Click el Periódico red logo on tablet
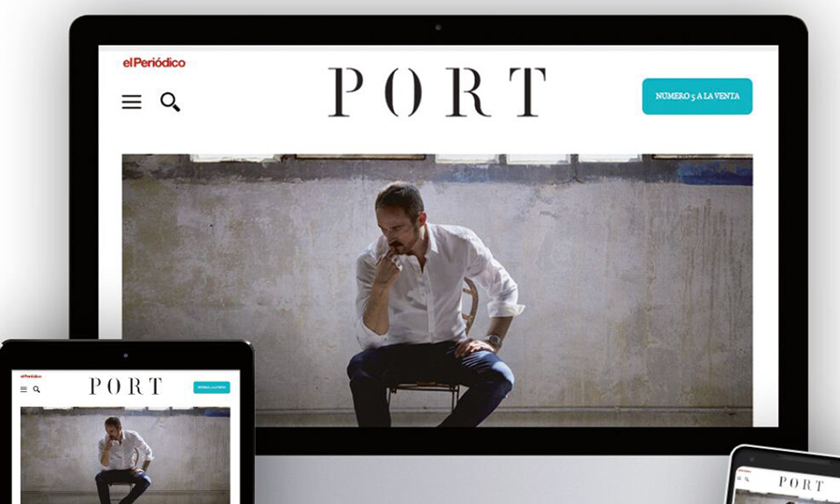The width and height of the screenshot is (840, 504). click(x=31, y=376)
